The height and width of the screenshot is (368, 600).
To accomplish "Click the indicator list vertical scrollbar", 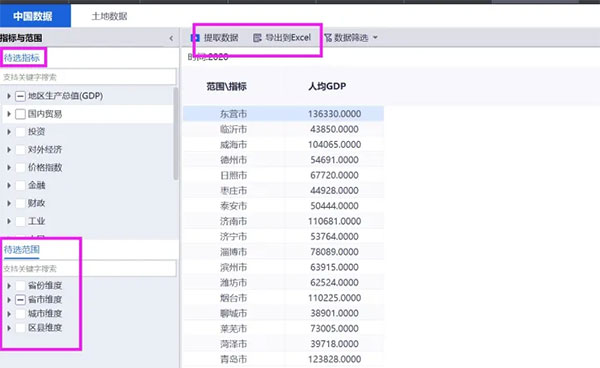I will point(176,134).
